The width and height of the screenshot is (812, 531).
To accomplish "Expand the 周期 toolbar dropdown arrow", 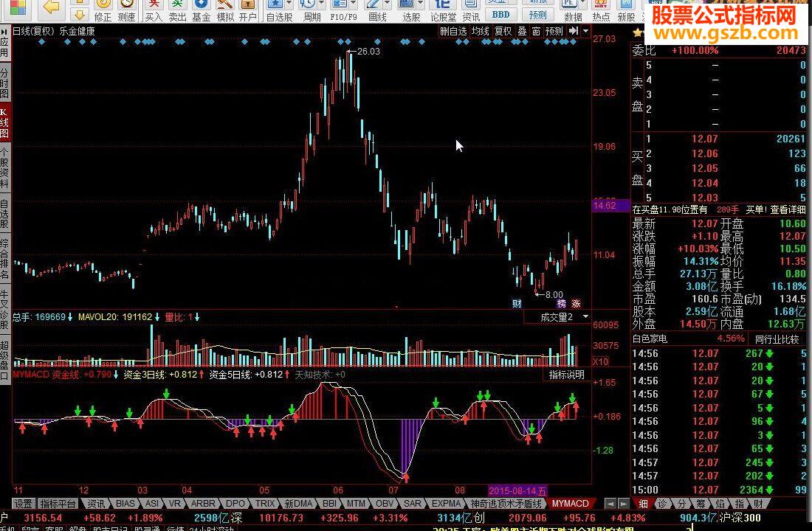I will 322,4.
